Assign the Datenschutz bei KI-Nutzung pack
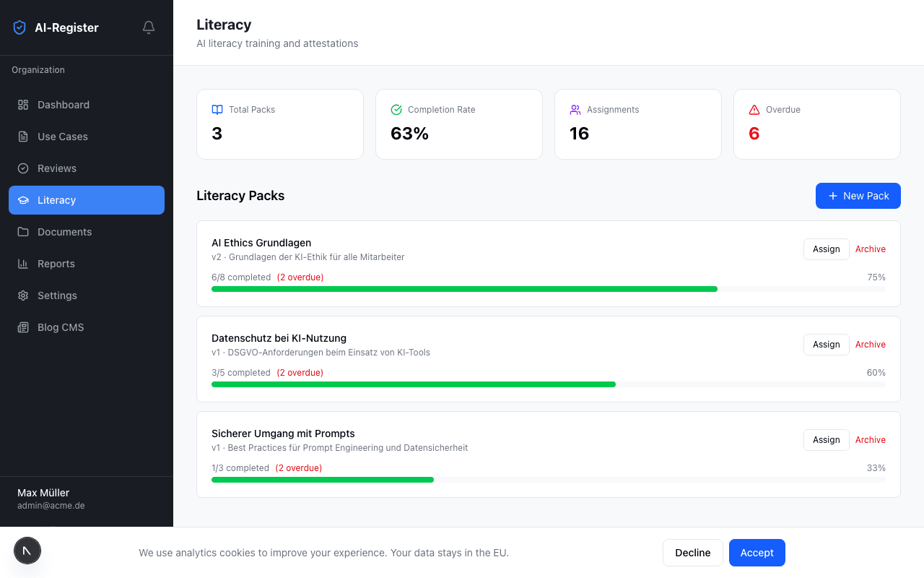Screen dimensions: 924x578 pyautogui.click(x=826, y=344)
